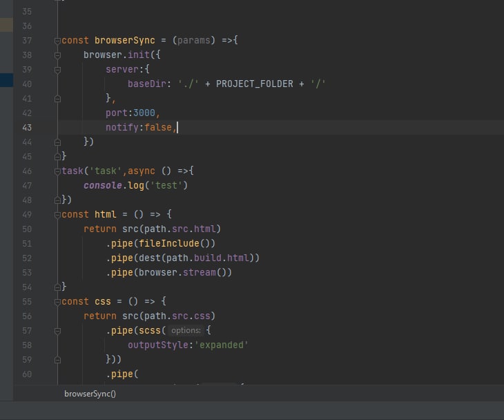The image size is (504, 420).
Task: Click line number 37 in the gutter
Action: point(27,41)
